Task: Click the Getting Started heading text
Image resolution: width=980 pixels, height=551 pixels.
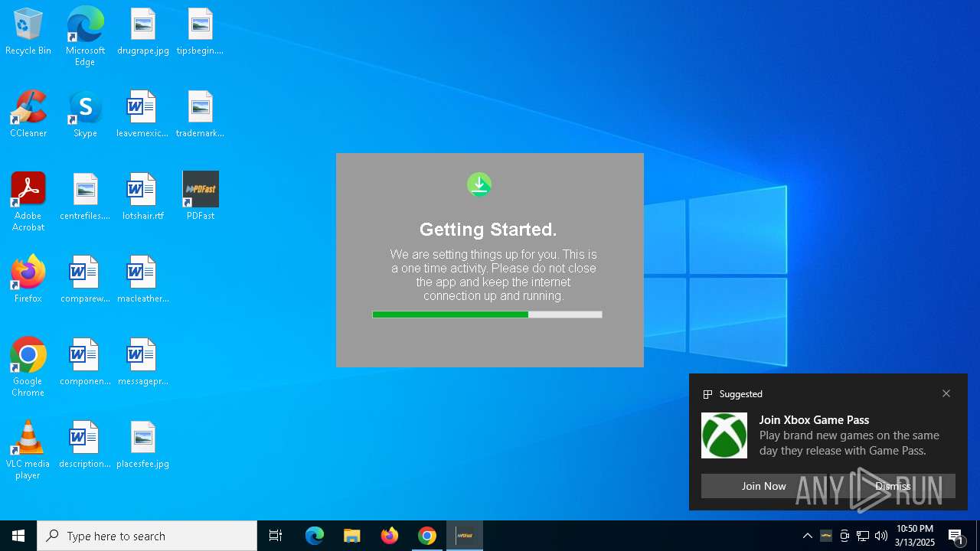Action: (488, 230)
